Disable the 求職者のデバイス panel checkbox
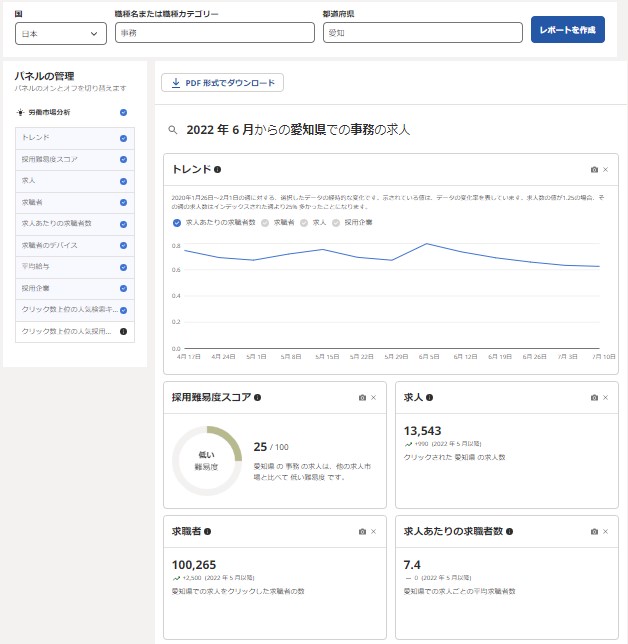The image size is (628, 644). [123, 245]
